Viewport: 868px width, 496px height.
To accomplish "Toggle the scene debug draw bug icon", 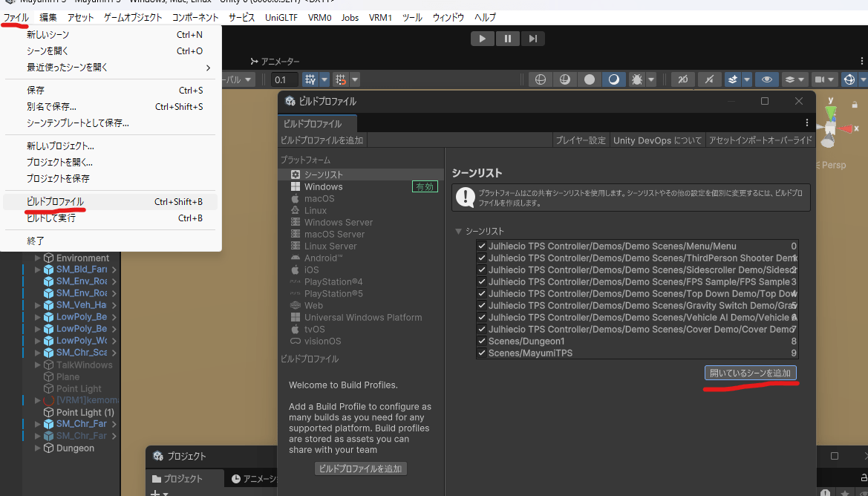I will click(636, 79).
